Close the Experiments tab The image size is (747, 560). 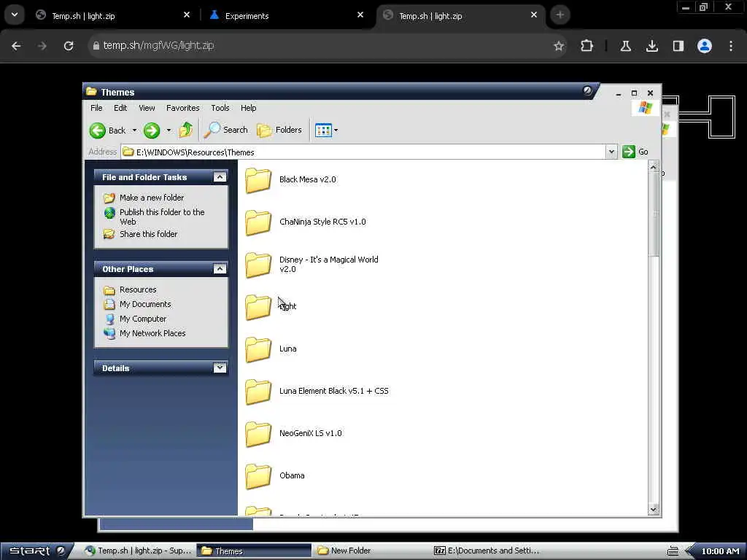click(360, 15)
